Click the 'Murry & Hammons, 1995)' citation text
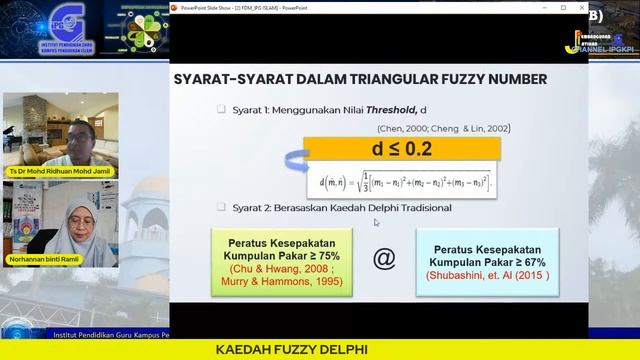This screenshot has height=360, width=640. (282, 282)
